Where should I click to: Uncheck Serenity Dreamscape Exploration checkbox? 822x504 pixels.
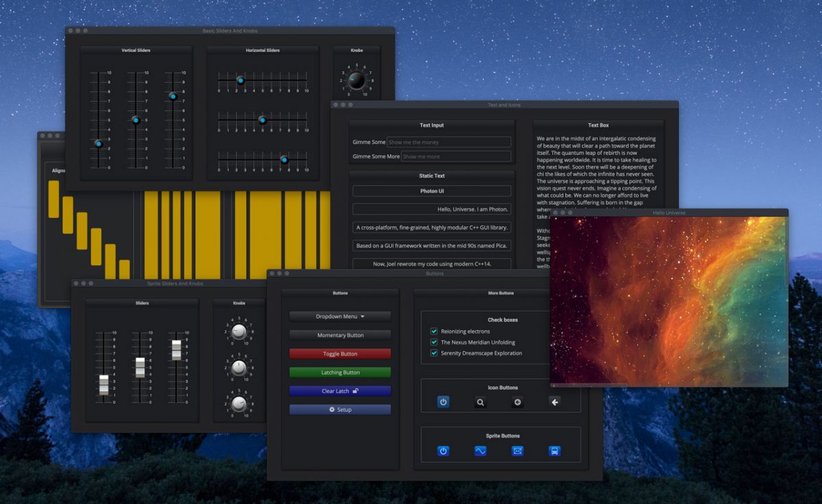[x=434, y=353]
